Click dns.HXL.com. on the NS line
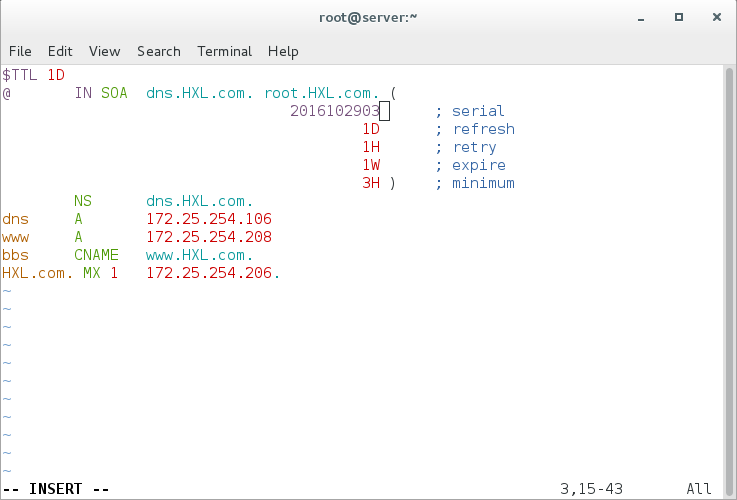 pyautogui.click(x=200, y=201)
